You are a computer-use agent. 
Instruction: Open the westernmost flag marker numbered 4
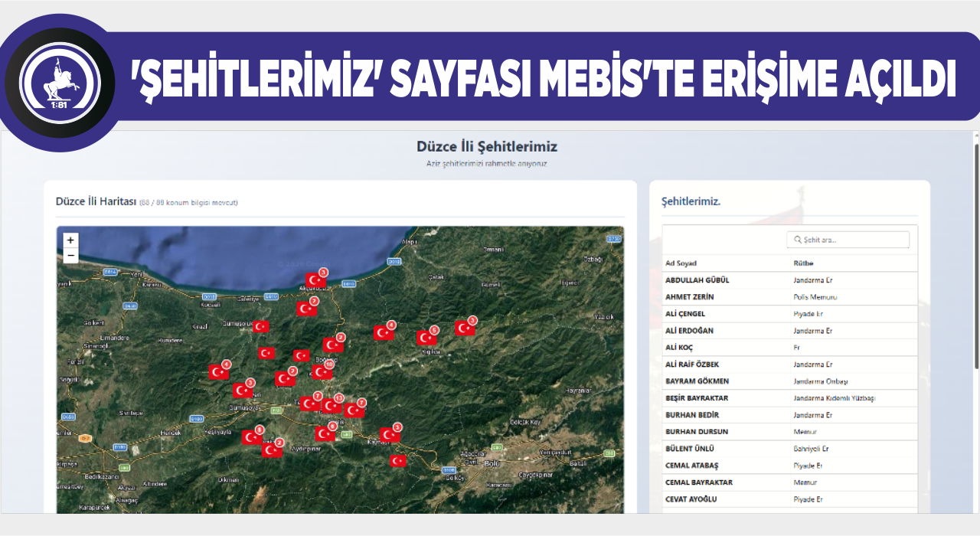tap(219, 371)
